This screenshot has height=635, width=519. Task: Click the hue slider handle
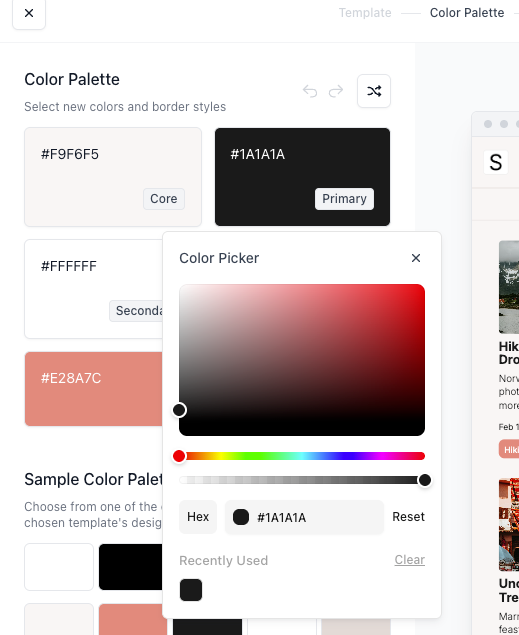(179, 456)
